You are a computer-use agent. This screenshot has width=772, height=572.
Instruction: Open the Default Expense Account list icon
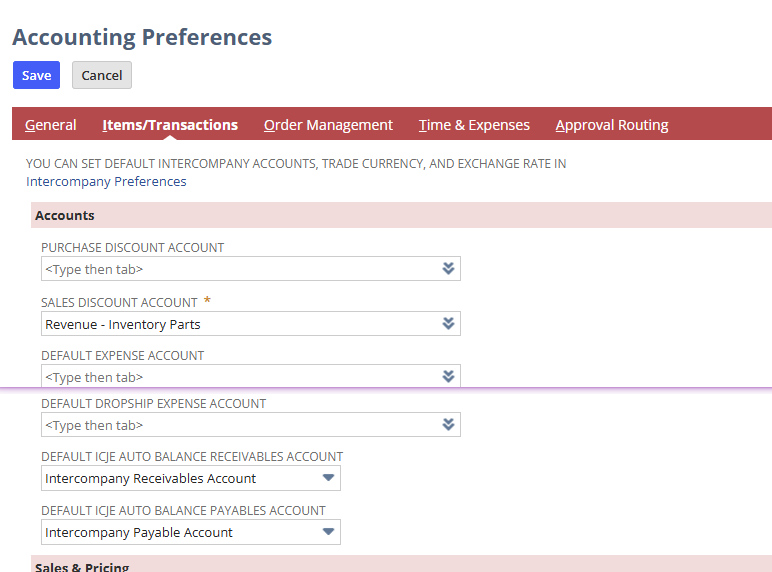tap(448, 376)
